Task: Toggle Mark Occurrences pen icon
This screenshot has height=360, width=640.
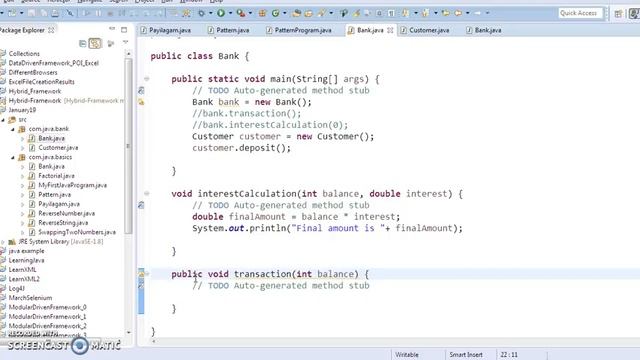Action: pos(357,13)
